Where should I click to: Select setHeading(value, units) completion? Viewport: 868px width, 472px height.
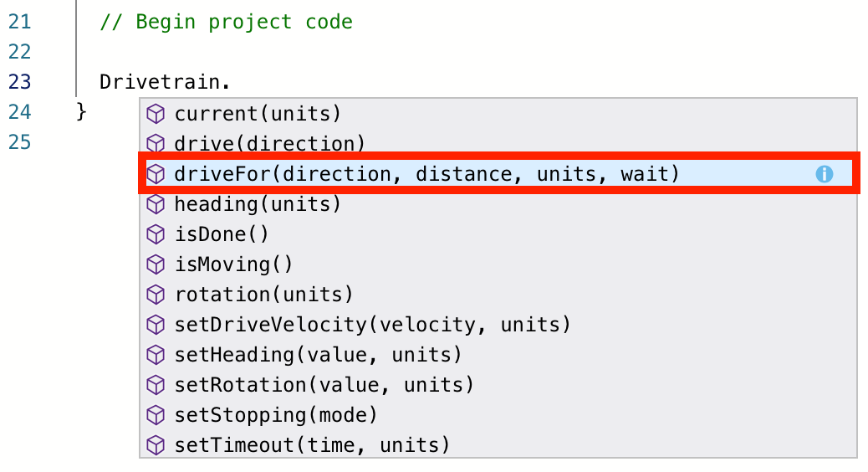318,355
